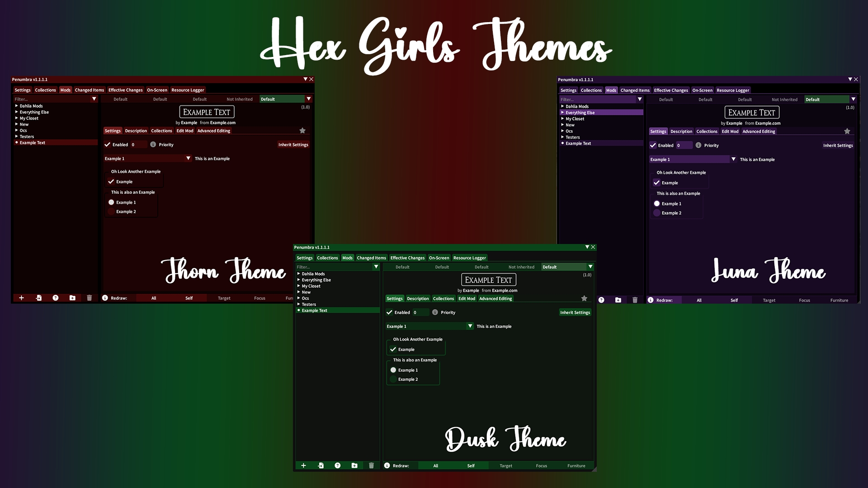Open the Example 1 dropdown in Dusk window
The height and width of the screenshot is (488, 868).
[429, 326]
